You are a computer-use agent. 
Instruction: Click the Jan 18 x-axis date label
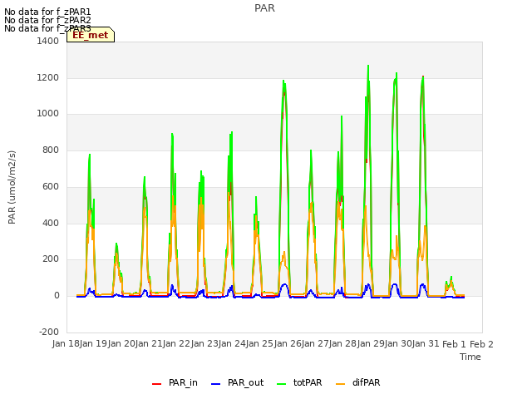click(66, 344)
